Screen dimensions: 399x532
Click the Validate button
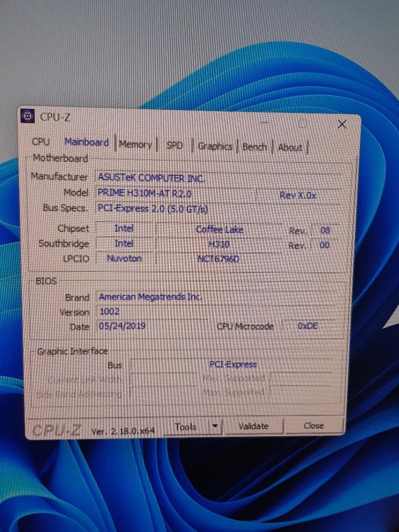click(254, 426)
